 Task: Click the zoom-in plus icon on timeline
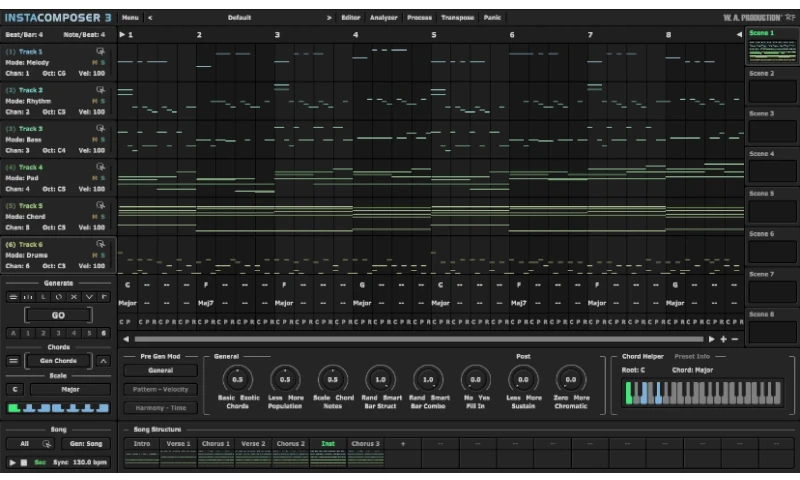click(x=723, y=339)
